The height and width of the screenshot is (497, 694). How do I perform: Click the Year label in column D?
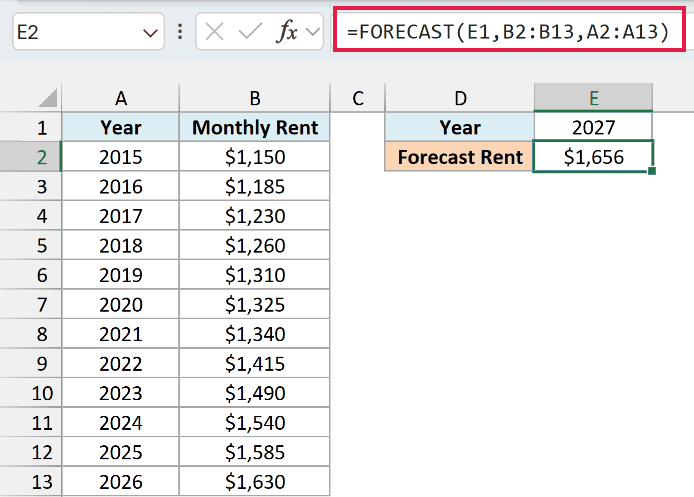[460, 127]
